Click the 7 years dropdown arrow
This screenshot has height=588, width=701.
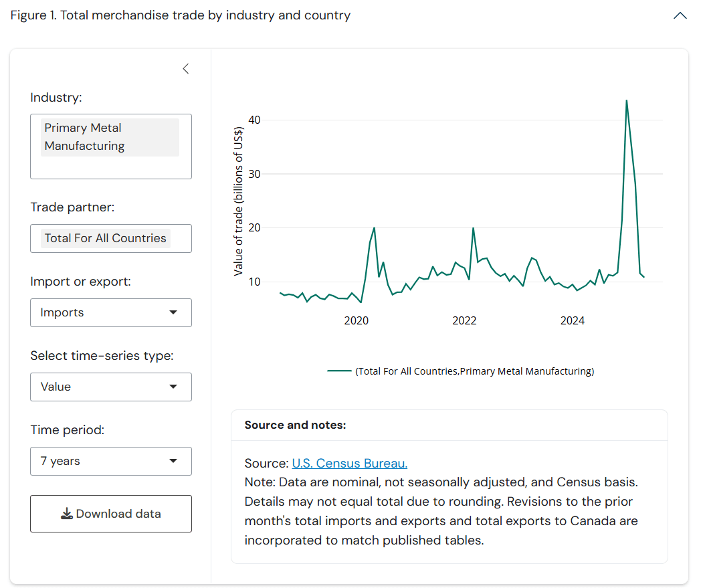click(x=173, y=461)
